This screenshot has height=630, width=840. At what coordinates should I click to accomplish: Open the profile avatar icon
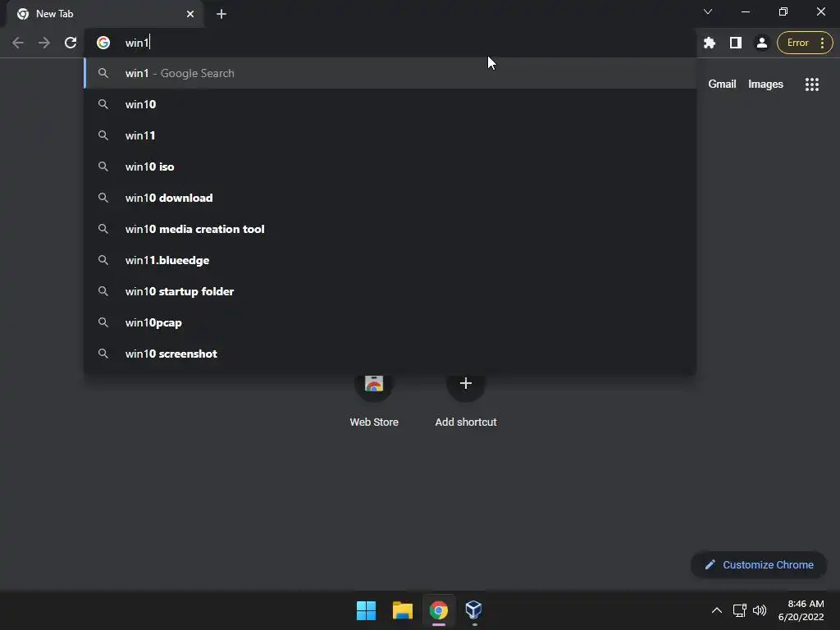point(761,43)
